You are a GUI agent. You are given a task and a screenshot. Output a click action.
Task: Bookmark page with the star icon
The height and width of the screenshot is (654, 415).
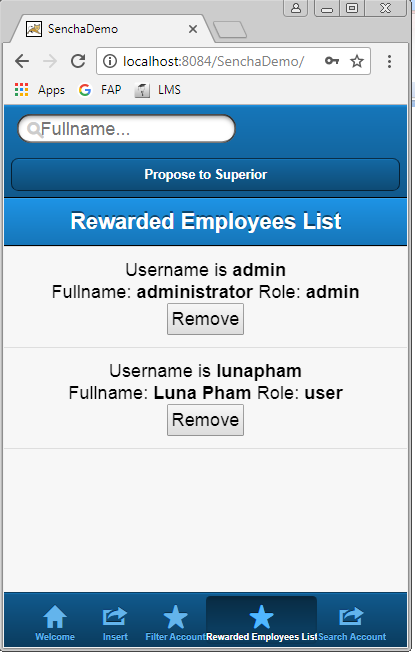[357, 61]
